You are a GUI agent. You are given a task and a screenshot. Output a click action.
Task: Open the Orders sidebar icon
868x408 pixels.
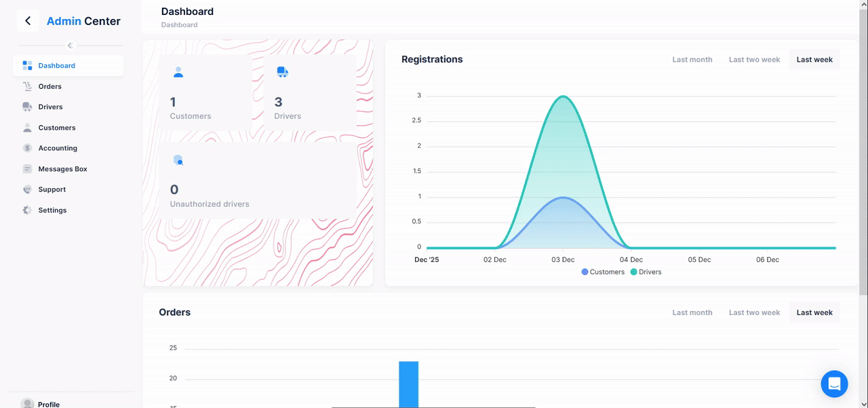coord(27,86)
